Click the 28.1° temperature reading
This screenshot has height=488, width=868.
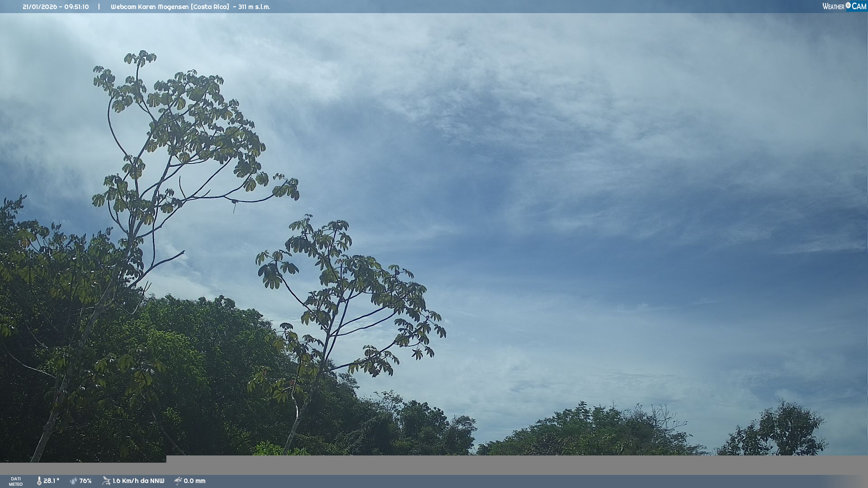coord(51,481)
